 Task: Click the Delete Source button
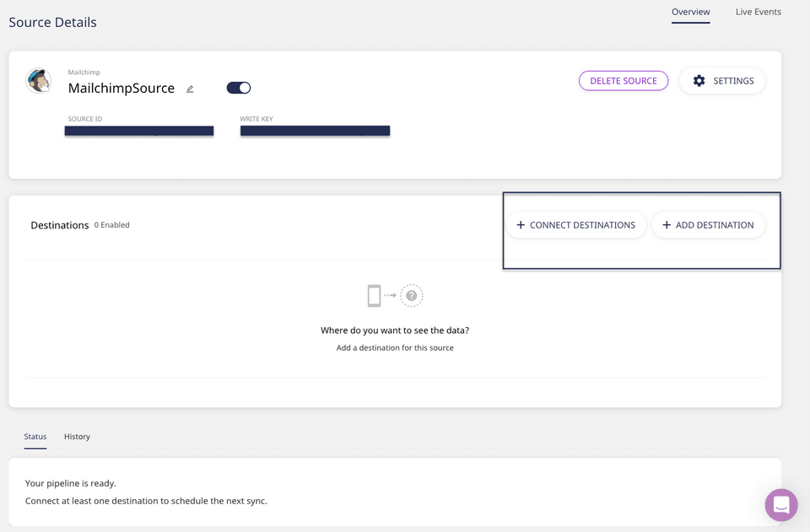pyautogui.click(x=623, y=81)
